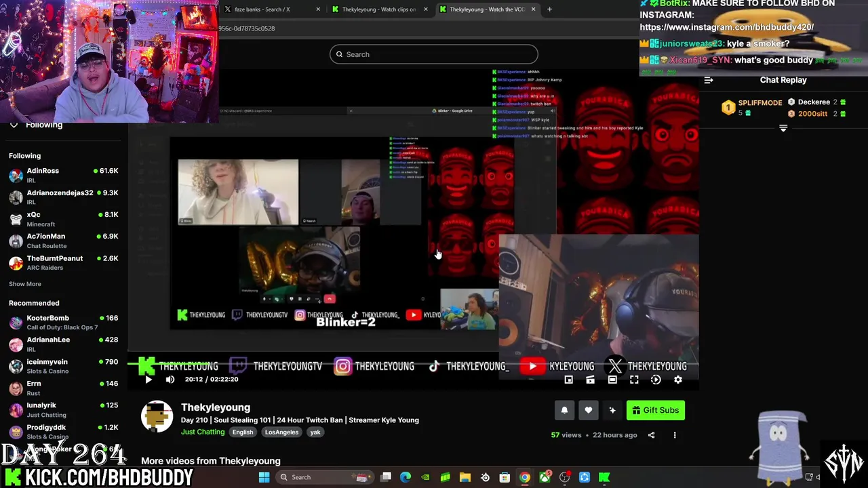Open lunalyrik in Recommended list
Image resolution: width=868 pixels, height=488 pixels.
click(64, 409)
